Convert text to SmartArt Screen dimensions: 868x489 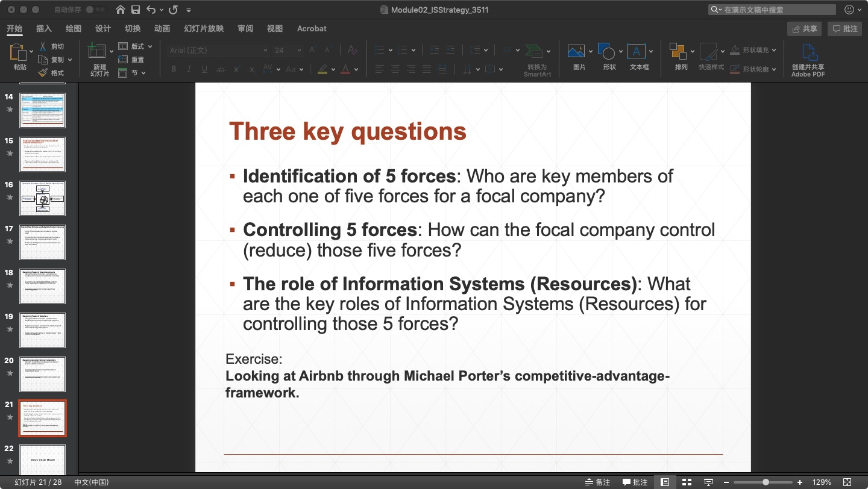[536, 57]
